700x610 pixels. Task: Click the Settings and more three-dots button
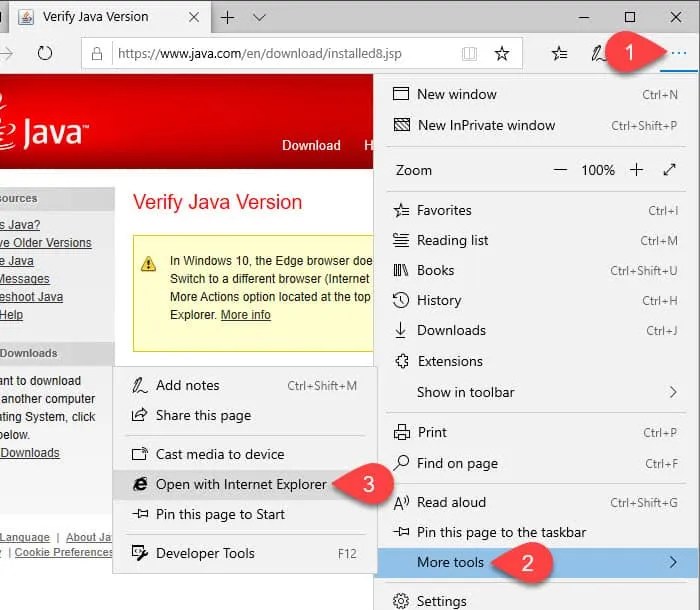679,54
